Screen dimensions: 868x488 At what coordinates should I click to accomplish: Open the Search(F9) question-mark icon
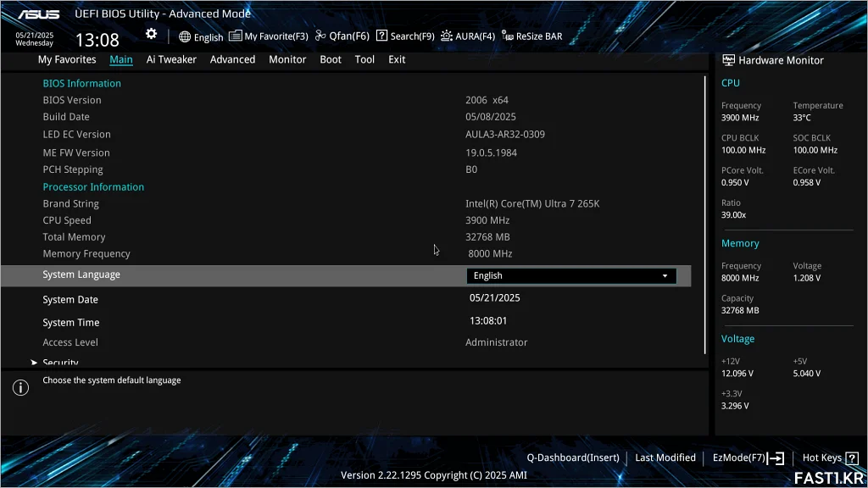(x=381, y=36)
